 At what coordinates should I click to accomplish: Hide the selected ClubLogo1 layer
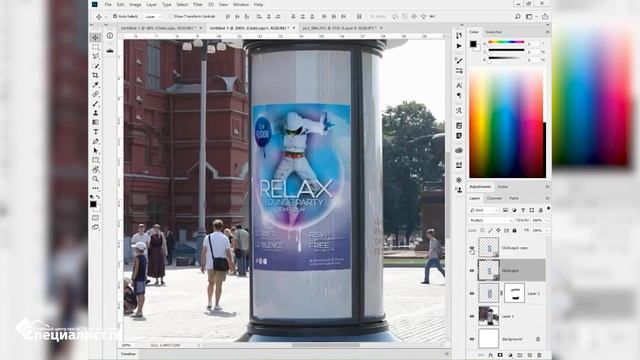point(472,271)
